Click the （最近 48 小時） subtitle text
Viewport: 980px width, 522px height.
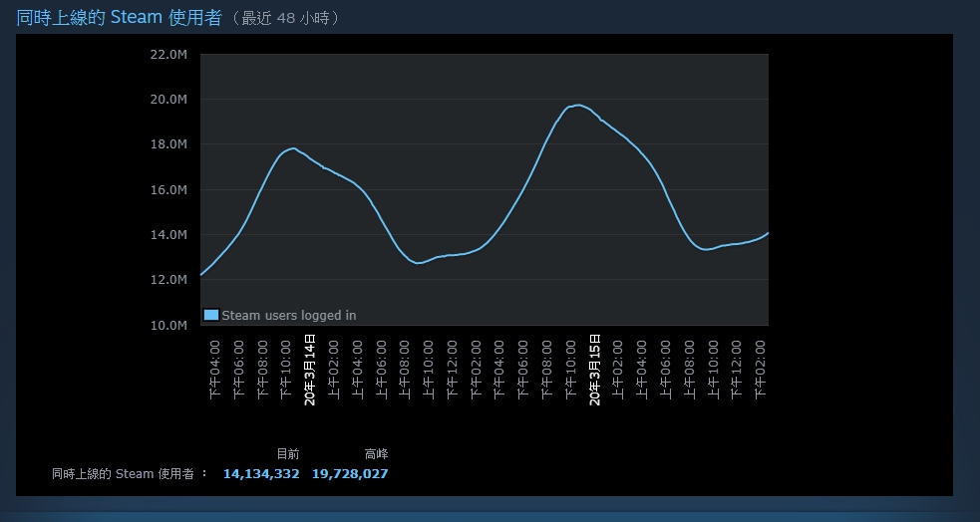pyautogui.click(x=285, y=18)
